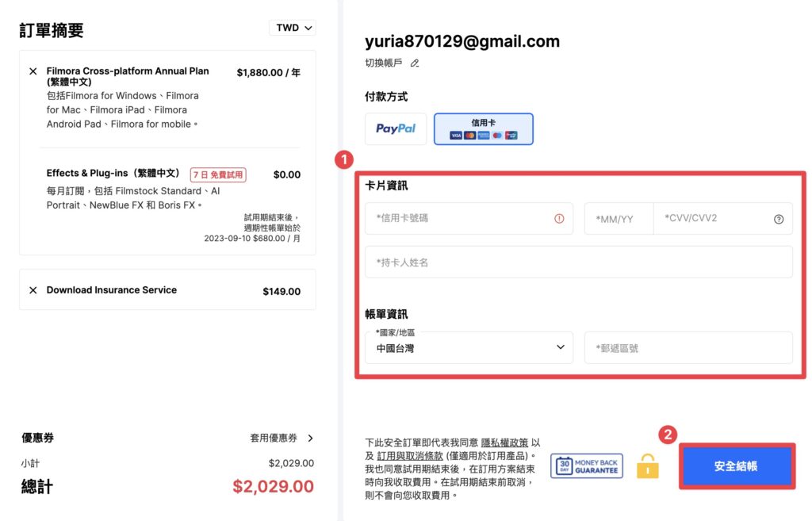Click 套用優惠券 apply coupon link
Viewport: 812px width, 521px height.
point(274,439)
